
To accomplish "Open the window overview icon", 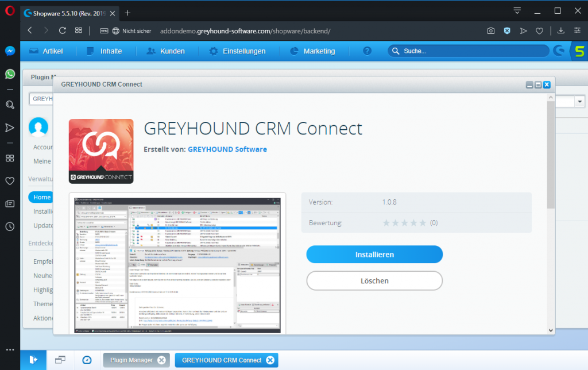I will (60, 360).
